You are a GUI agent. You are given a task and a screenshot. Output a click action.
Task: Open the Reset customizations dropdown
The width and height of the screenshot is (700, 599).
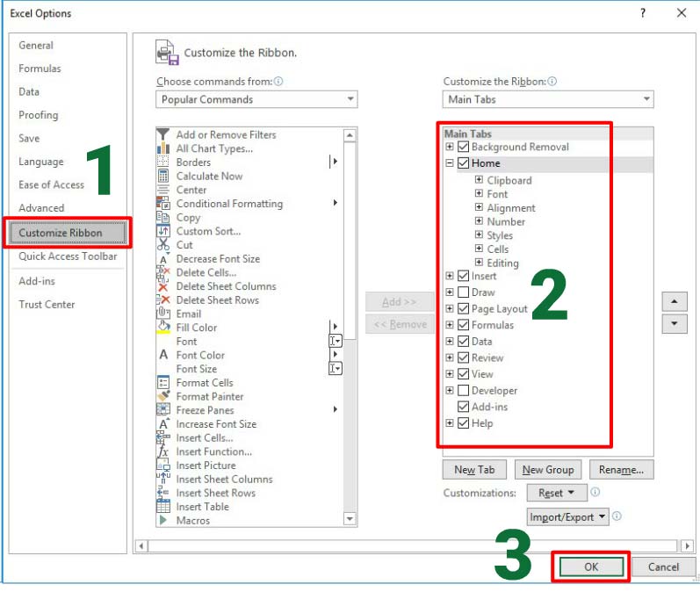click(556, 493)
